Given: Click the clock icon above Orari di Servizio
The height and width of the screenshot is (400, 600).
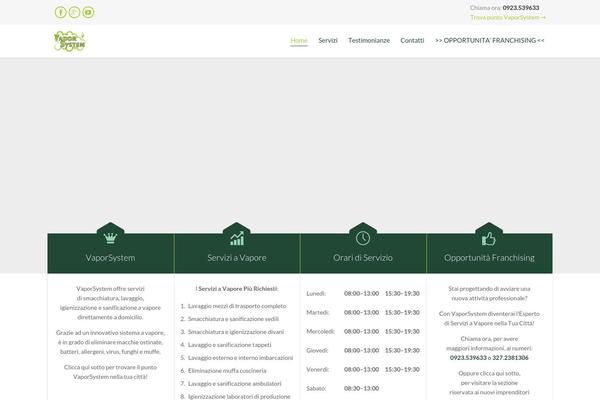Looking at the screenshot, I should point(363,238).
